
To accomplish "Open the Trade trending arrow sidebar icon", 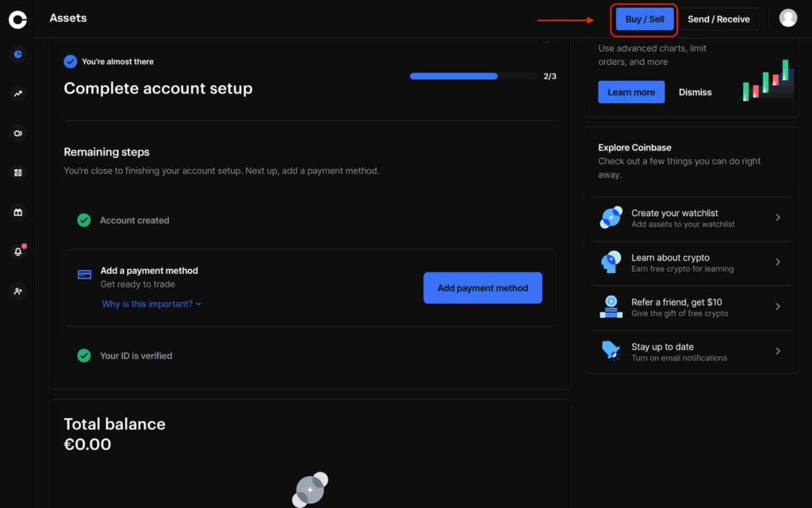I will click(x=18, y=94).
